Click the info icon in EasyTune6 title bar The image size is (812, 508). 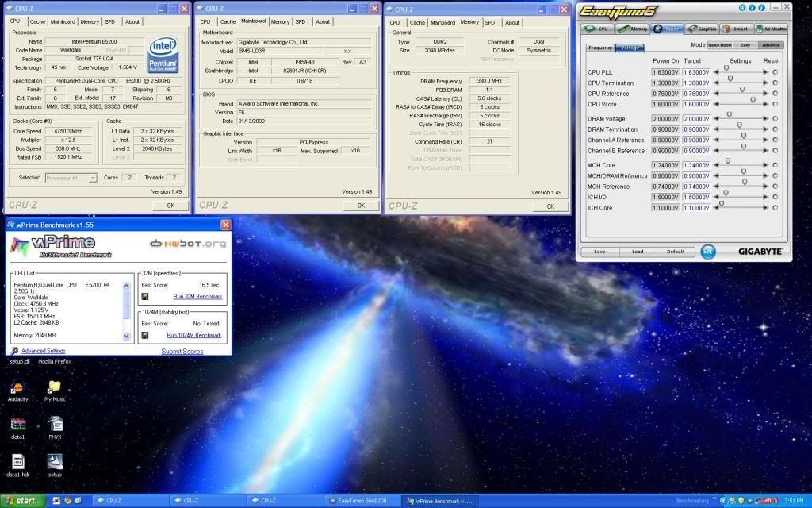[x=761, y=7]
